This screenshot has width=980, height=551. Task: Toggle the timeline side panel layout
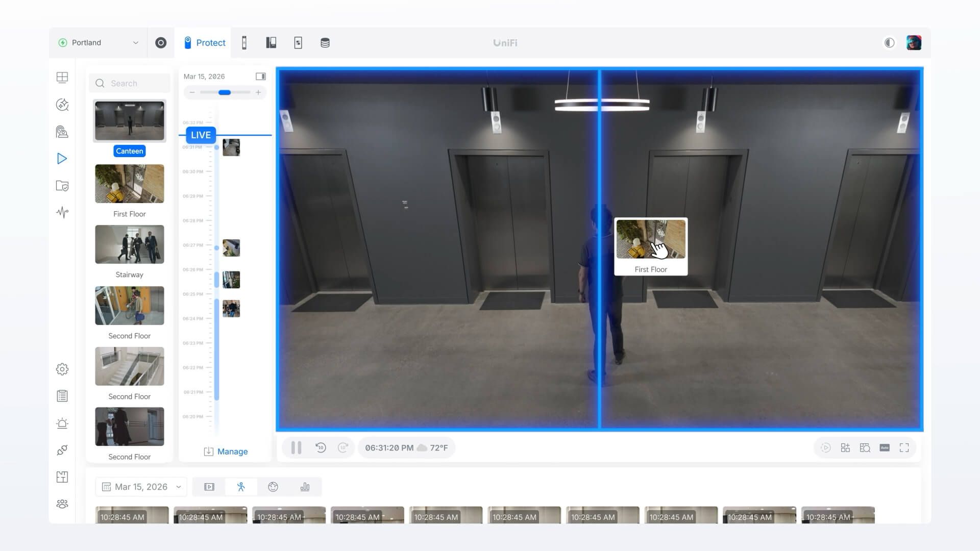260,77
